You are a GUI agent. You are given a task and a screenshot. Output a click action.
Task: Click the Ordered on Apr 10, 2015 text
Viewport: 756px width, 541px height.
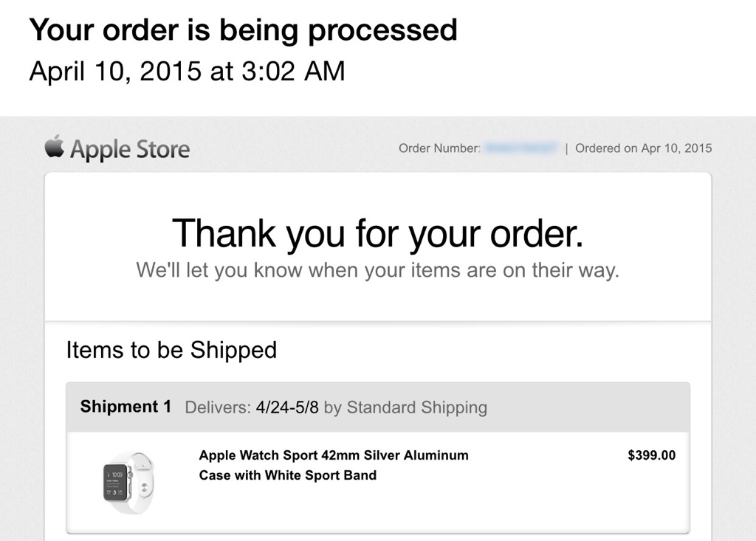[643, 148]
